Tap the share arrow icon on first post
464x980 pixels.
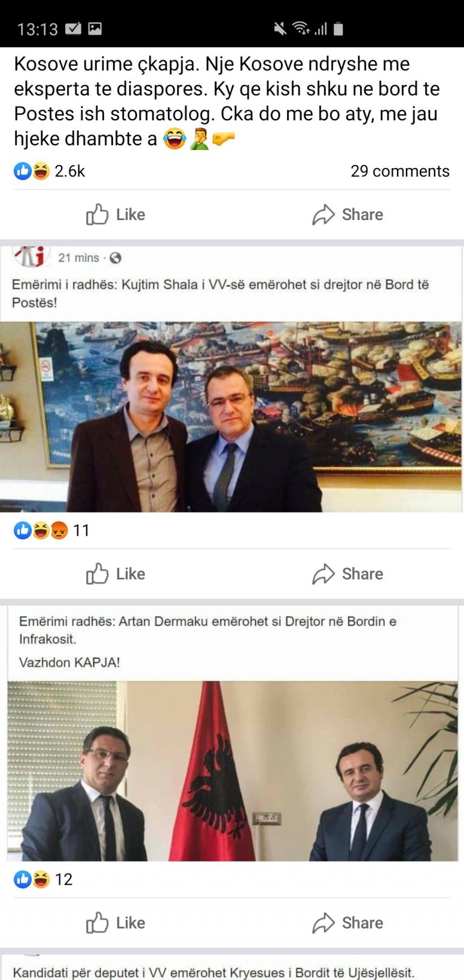pyautogui.click(x=323, y=215)
